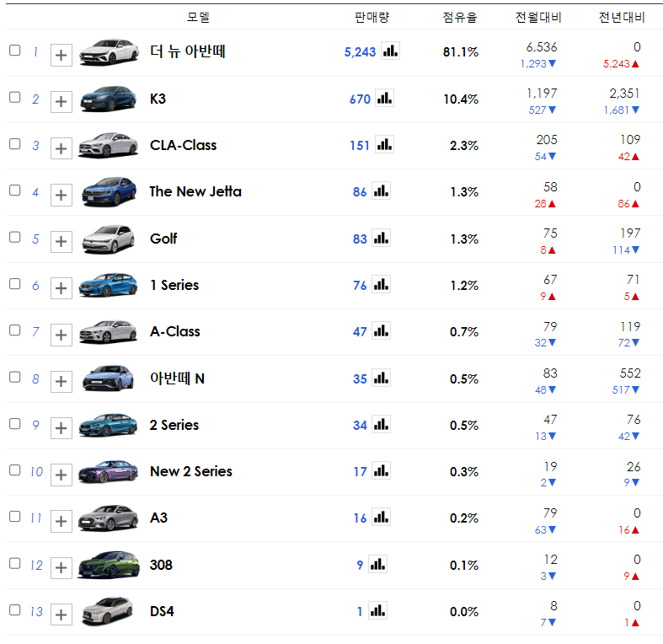Expand The New Jetta plus button
Screen dimensions: 663x644
[x=61, y=195]
